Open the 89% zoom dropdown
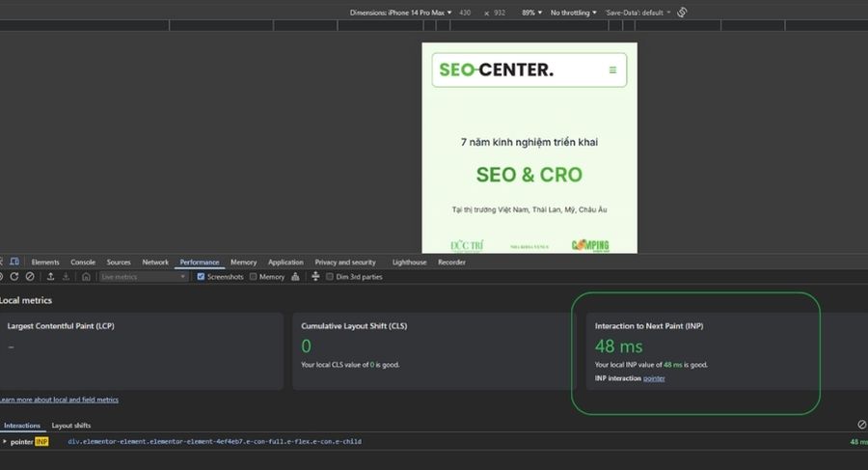The width and height of the screenshot is (868, 470). click(532, 13)
